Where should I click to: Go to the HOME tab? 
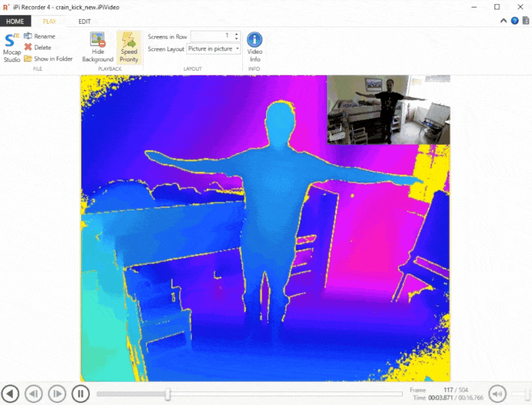click(15, 21)
